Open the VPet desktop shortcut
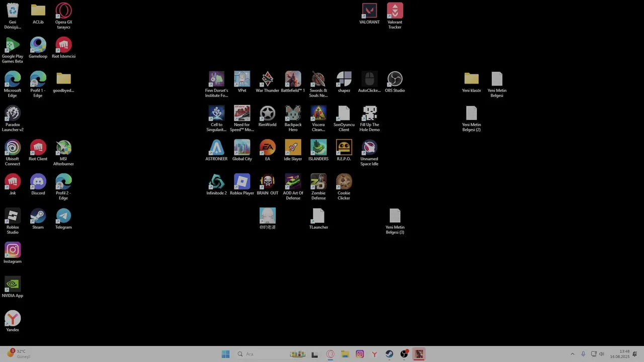Image resolution: width=644 pixels, height=362 pixels. coord(242,79)
